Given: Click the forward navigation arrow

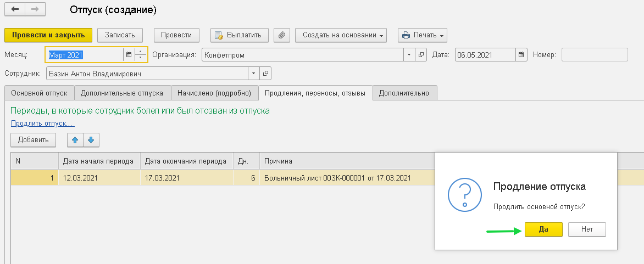Looking at the screenshot, I should (x=36, y=9).
